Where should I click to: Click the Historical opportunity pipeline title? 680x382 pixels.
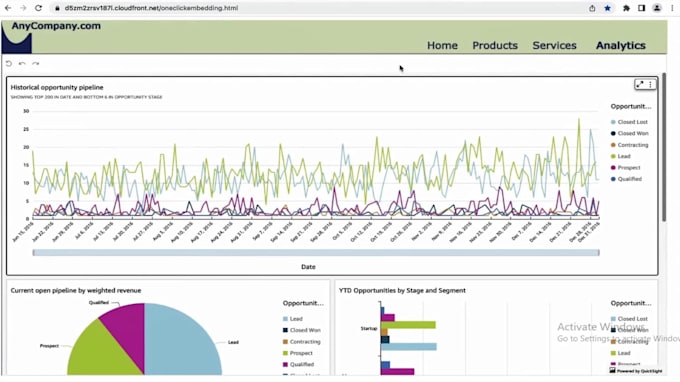[x=57, y=87]
